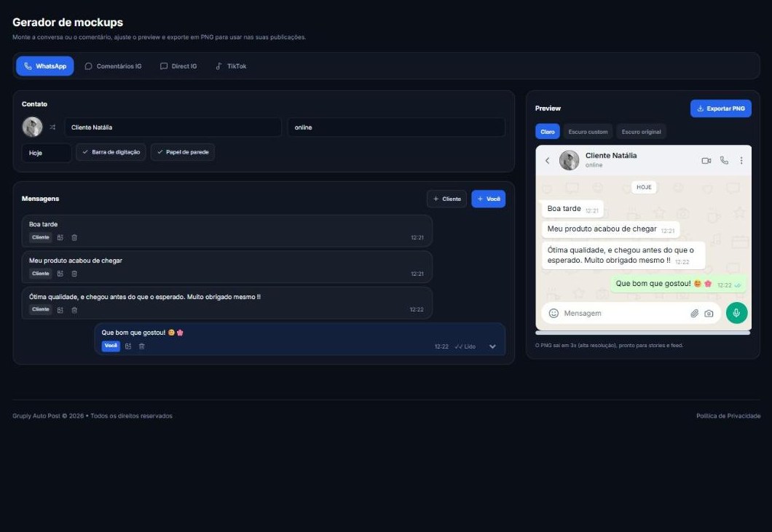The image size is (772, 532).
Task: Click the 'Que bom que gostou!' text field
Action: tap(299, 333)
